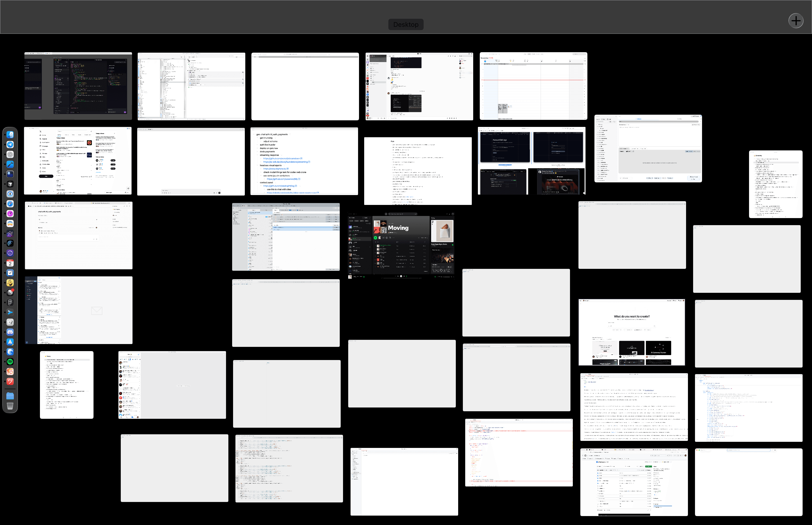The width and height of the screenshot is (812, 525).
Task: Open the blue folder in the dock
Action: pyautogui.click(x=10, y=396)
